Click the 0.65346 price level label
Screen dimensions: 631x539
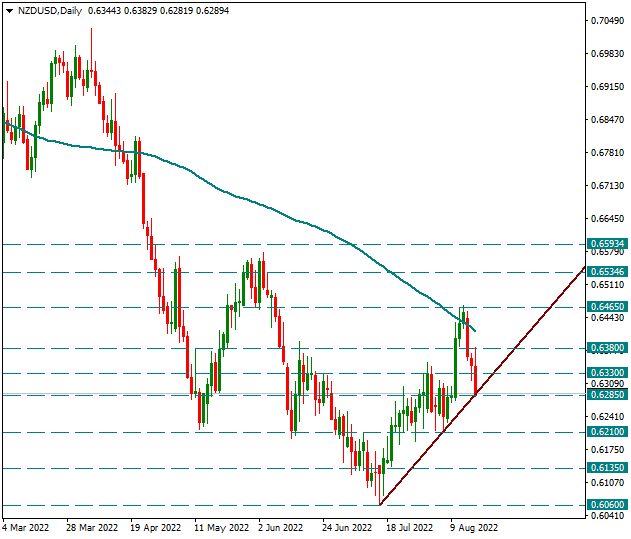point(608,272)
